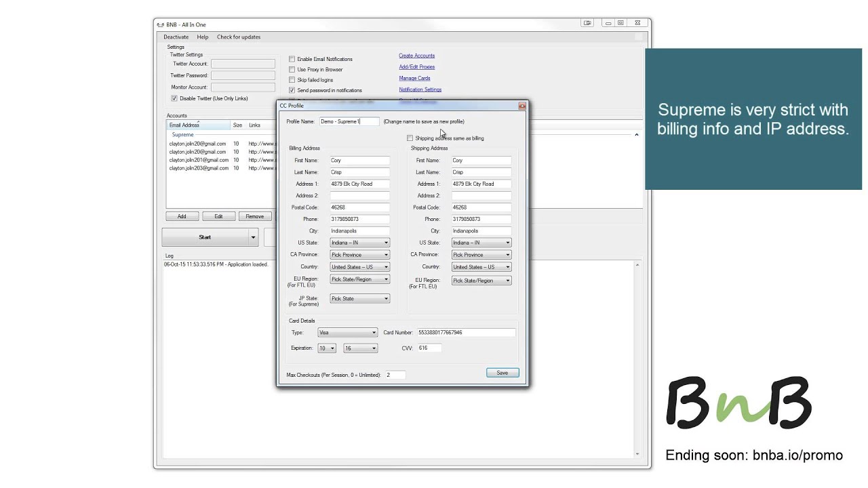Click the Card Number field
The image size is (868, 488).
[x=466, y=333]
